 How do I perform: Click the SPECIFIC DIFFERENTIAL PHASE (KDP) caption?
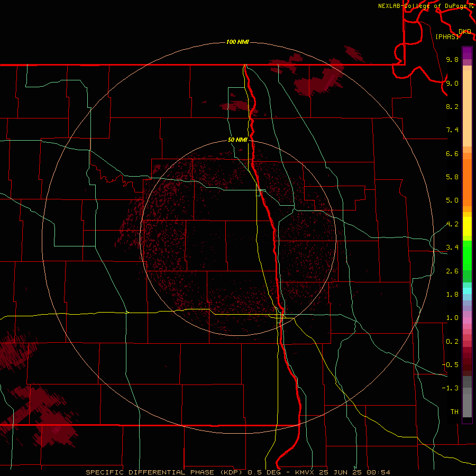[x=165, y=472]
